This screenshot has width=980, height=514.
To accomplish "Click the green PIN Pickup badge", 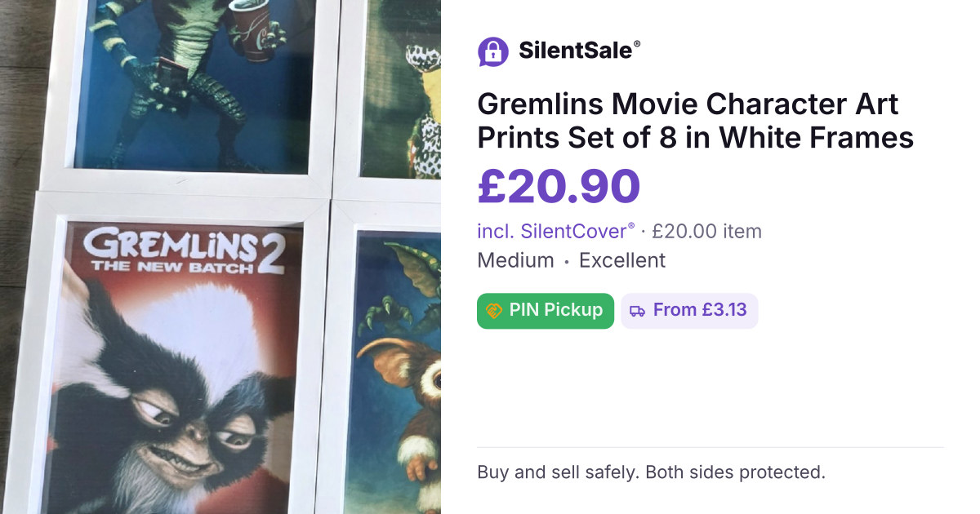I will [x=546, y=311].
